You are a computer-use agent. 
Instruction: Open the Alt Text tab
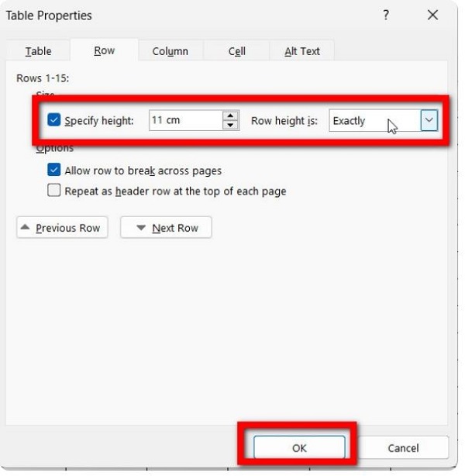pos(301,51)
